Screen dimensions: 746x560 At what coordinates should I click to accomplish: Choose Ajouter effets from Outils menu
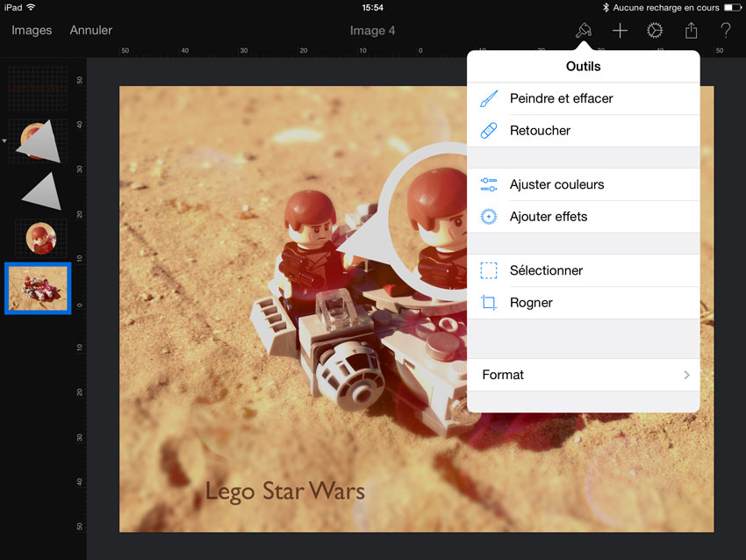pyautogui.click(x=584, y=217)
